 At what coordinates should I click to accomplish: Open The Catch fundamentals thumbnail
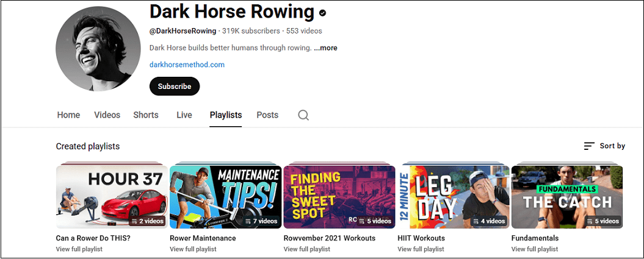pyautogui.click(x=567, y=197)
